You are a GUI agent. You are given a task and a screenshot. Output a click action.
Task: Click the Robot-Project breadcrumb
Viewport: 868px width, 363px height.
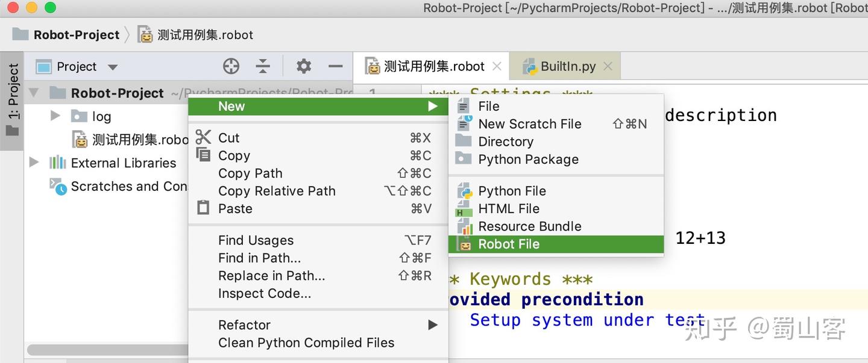pos(77,34)
